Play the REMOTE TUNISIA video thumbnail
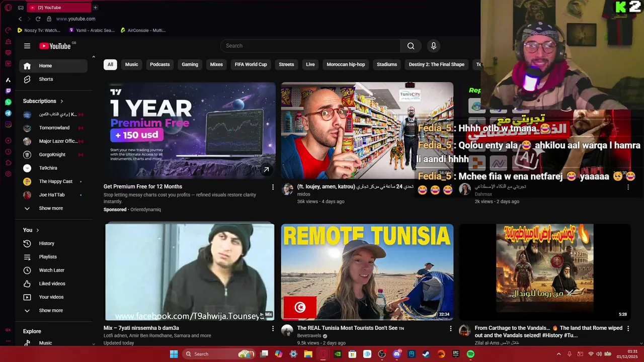 point(367,272)
